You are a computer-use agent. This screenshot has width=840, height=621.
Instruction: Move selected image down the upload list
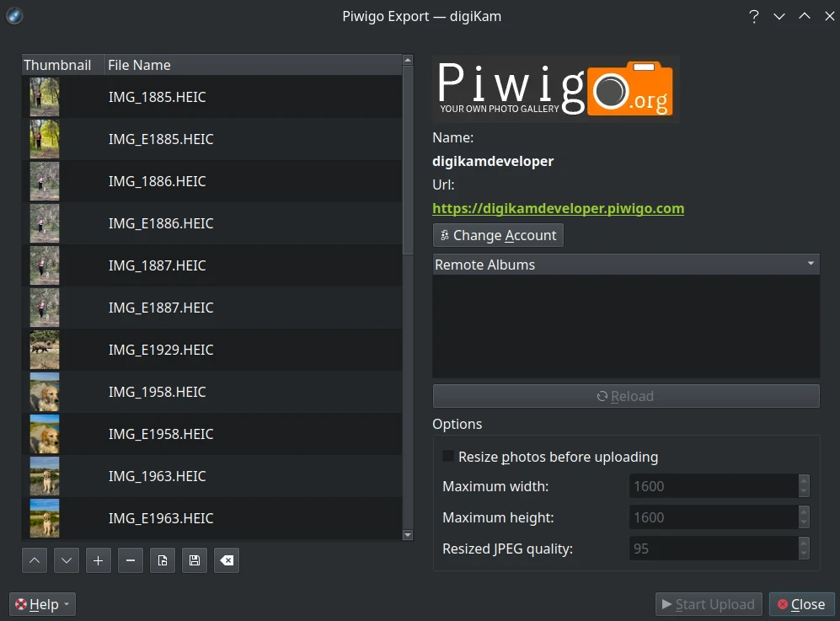tap(66, 559)
